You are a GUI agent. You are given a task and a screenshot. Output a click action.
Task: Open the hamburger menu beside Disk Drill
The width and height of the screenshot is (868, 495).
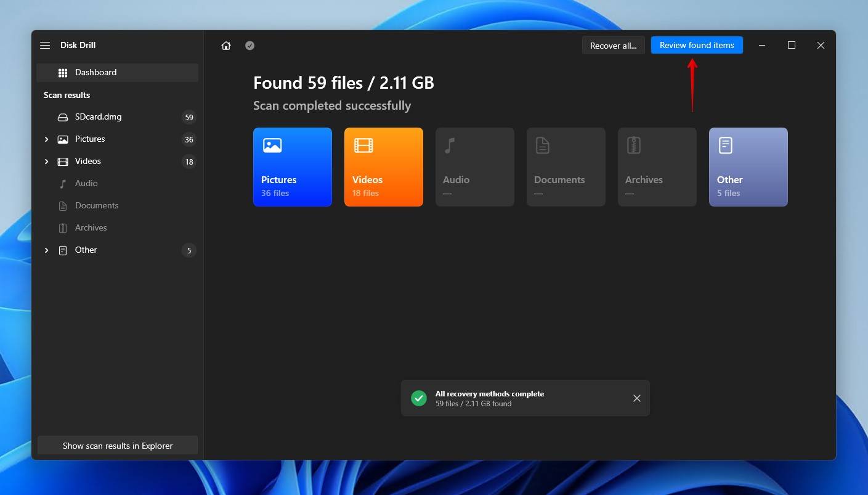click(45, 45)
